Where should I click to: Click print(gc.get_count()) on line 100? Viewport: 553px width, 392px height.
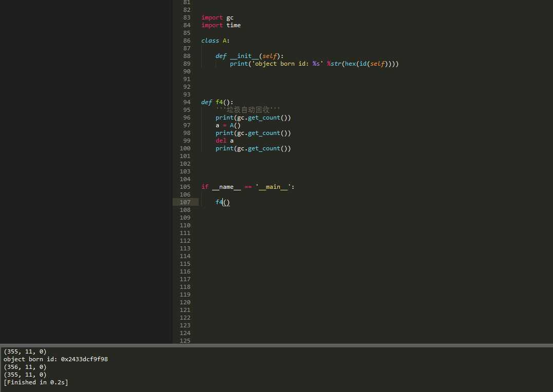pyautogui.click(x=253, y=148)
